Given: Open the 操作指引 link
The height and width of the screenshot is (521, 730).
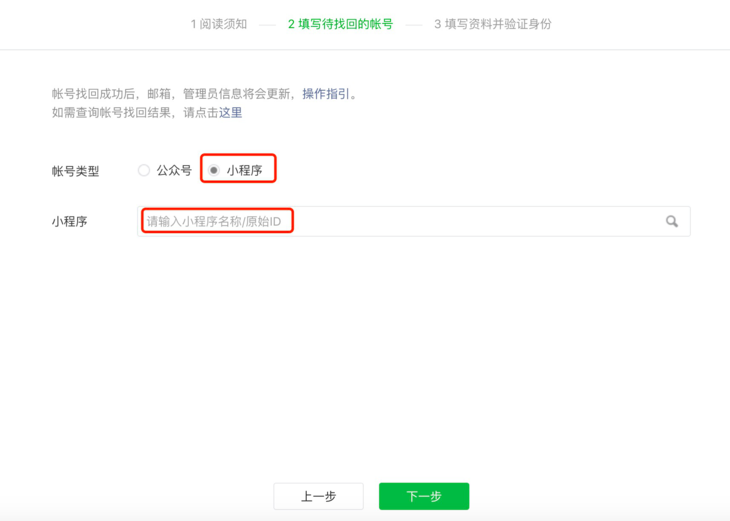Looking at the screenshot, I should point(326,94).
